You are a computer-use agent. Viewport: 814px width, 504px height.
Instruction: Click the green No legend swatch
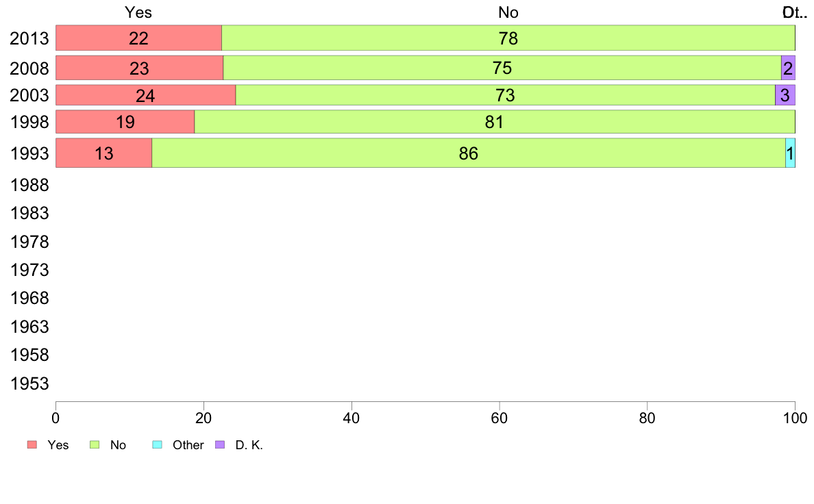point(95,445)
